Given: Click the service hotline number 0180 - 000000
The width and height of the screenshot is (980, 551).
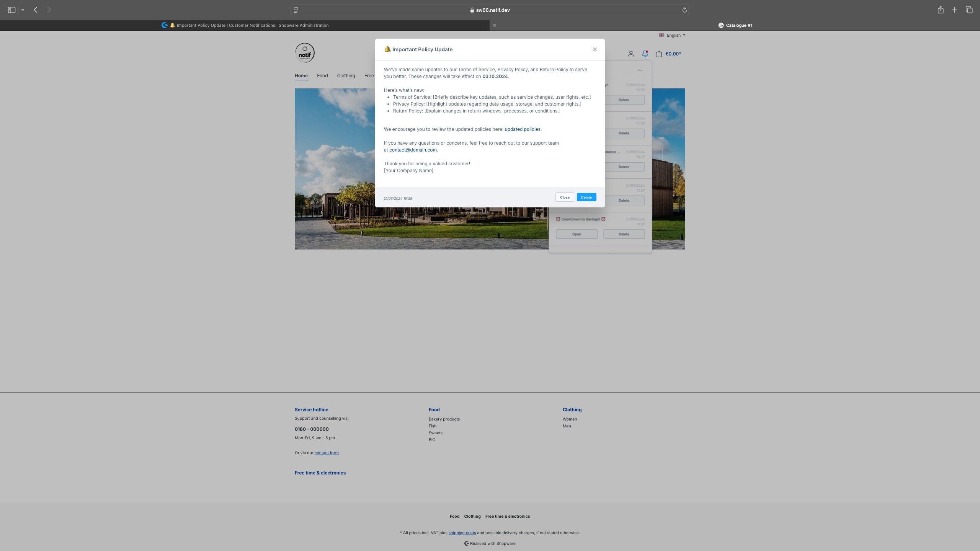Looking at the screenshot, I should pos(312,429).
